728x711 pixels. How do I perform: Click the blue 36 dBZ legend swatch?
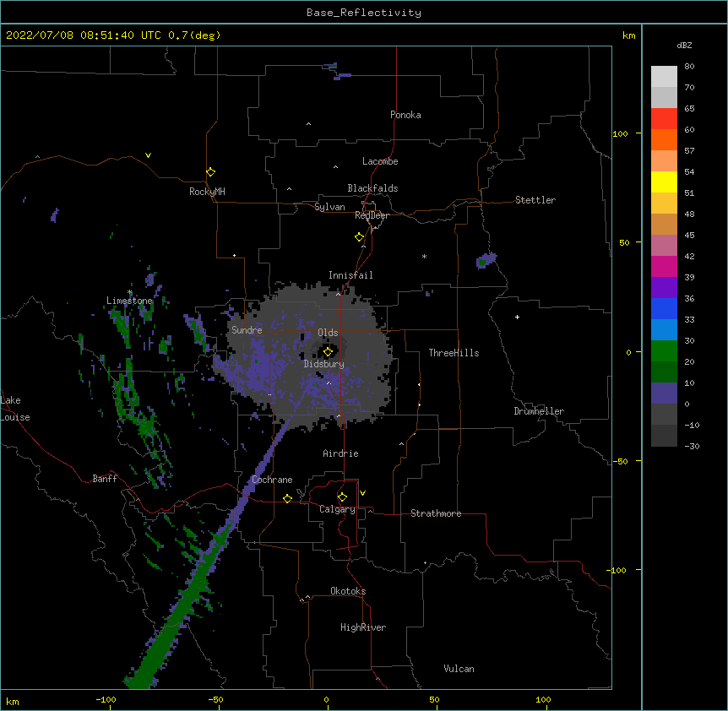664,308
